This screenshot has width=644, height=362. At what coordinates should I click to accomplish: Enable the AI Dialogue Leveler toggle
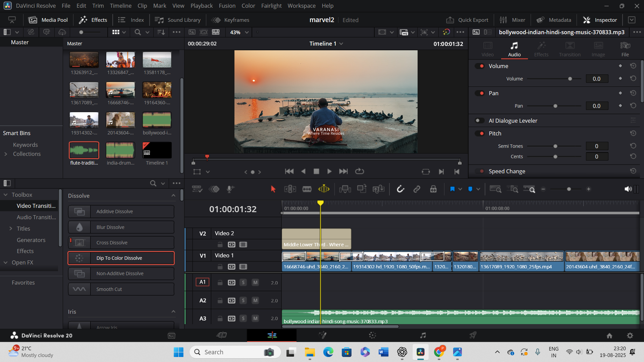click(x=480, y=121)
